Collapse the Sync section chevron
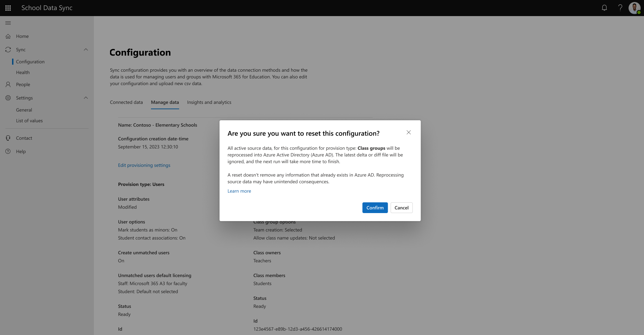 [x=86, y=50]
